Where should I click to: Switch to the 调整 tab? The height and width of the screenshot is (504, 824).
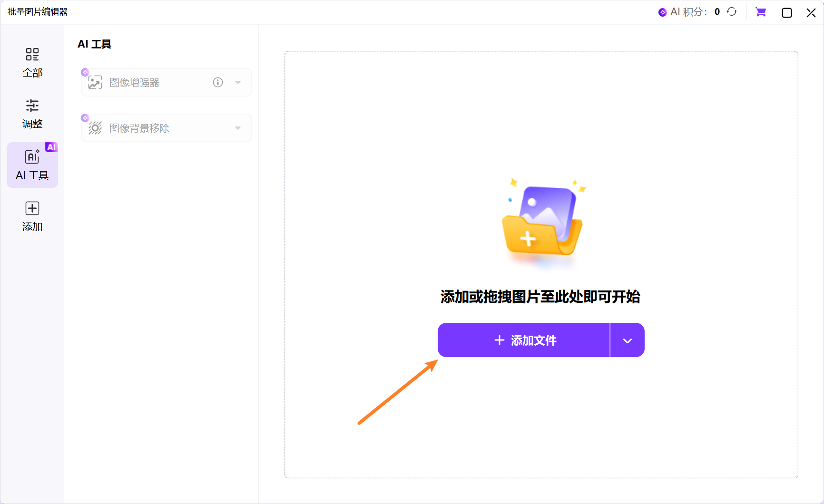[32, 114]
